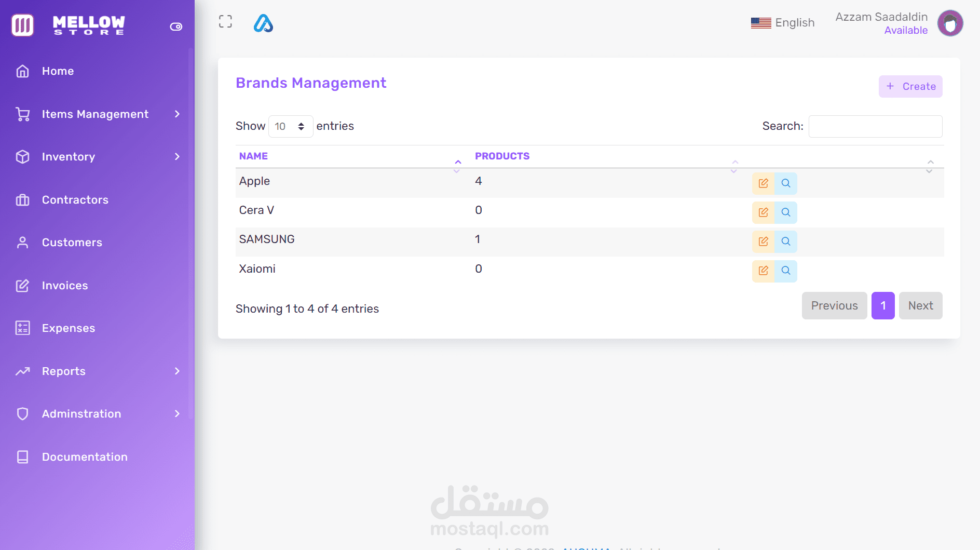Screen dimensions: 980x550
Task: View details of Xiaomi brand
Action: coord(786,271)
